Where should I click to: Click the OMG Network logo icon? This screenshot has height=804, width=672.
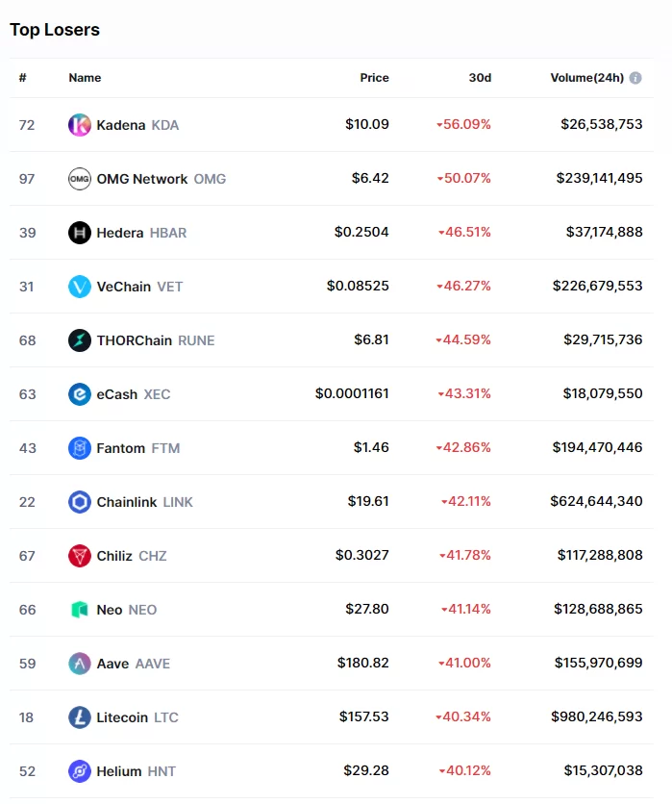point(80,179)
